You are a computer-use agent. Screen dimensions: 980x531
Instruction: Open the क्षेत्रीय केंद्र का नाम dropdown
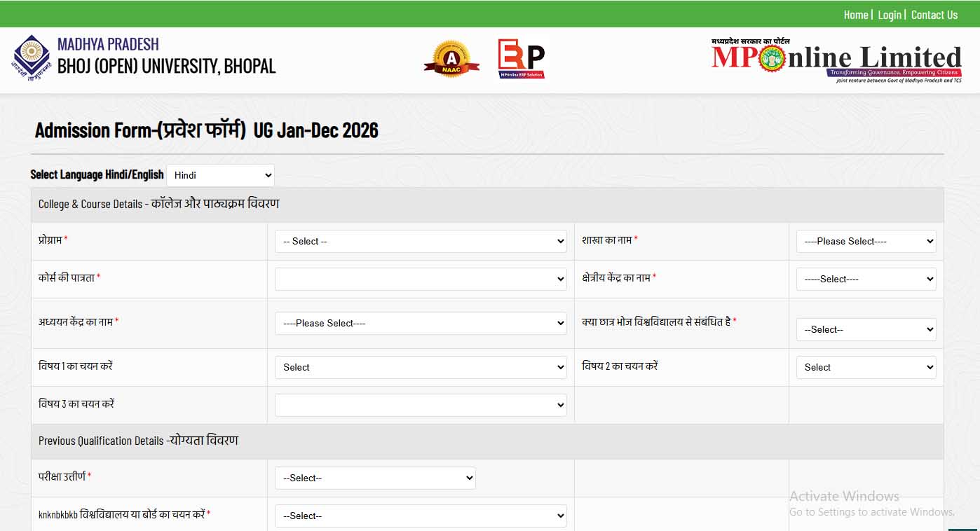[865, 278]
